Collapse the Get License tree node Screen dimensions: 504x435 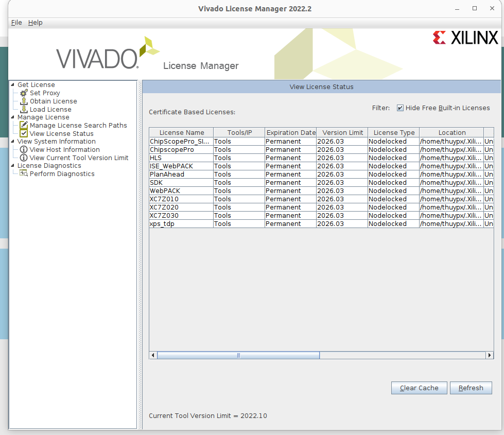coord(12,84)
